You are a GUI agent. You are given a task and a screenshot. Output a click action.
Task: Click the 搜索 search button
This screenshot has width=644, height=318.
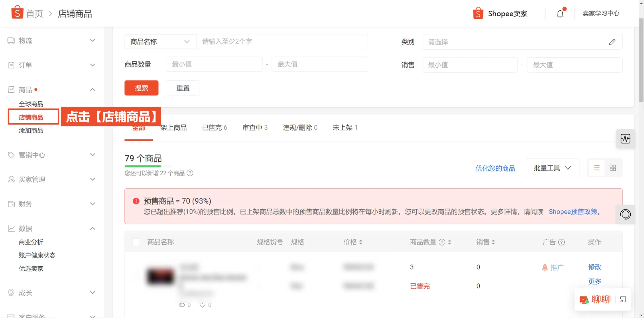[x=141, y=88]
